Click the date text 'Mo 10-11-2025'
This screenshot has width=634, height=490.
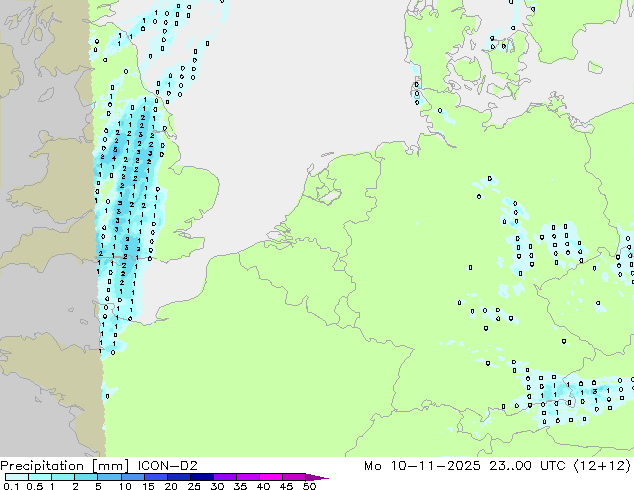click(x=422, y=466)
